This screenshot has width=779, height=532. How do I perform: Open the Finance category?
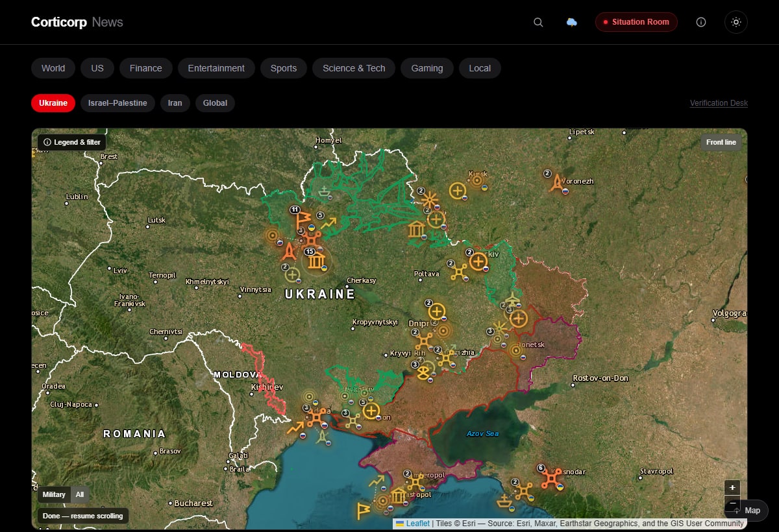pos(145,68)
